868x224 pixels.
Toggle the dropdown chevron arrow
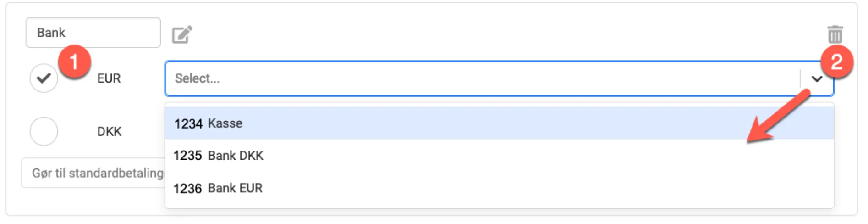pyautogui.click(x=817, y=79)
